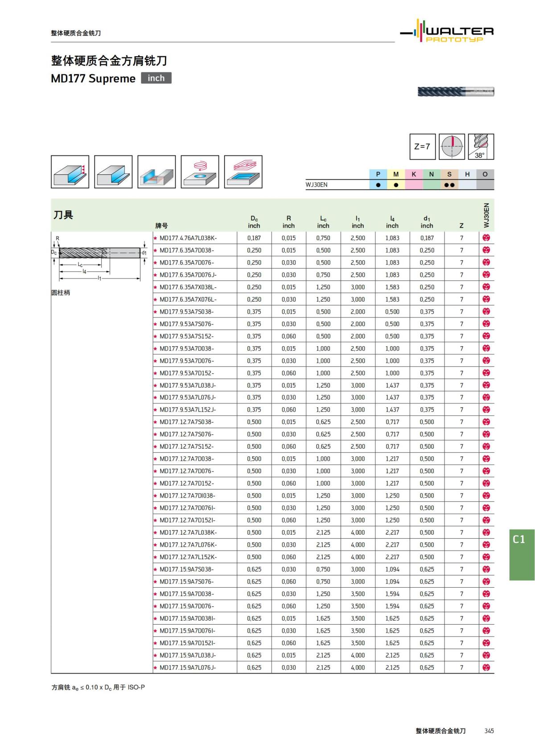The image size is (535, 756).
Task: Click availability icon for MD177.15.9A7S038-
Action: (x=486, y=569)
